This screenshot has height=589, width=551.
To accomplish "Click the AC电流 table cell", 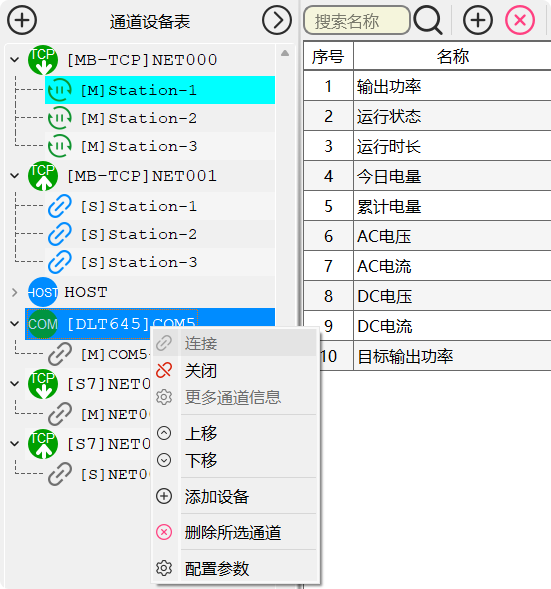I will click(452, 266).
